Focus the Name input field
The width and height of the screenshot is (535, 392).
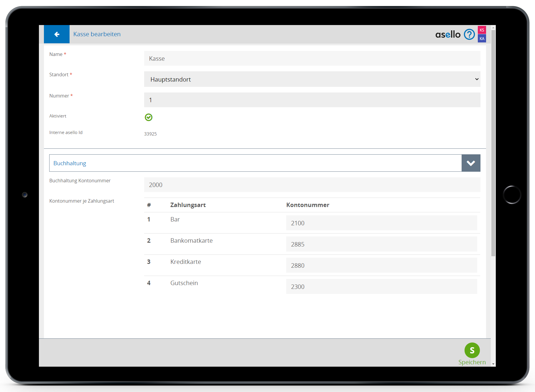pos(312,58)
